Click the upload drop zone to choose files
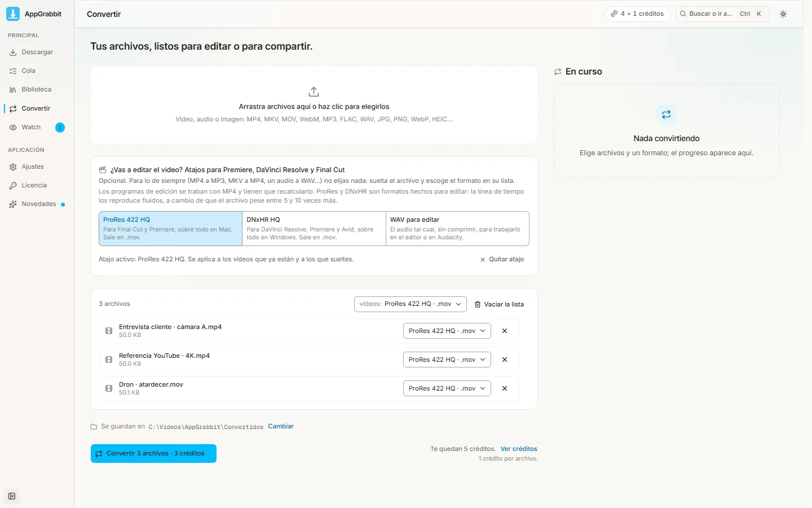Viewport: 812px width, 508px height. point(314,105)
